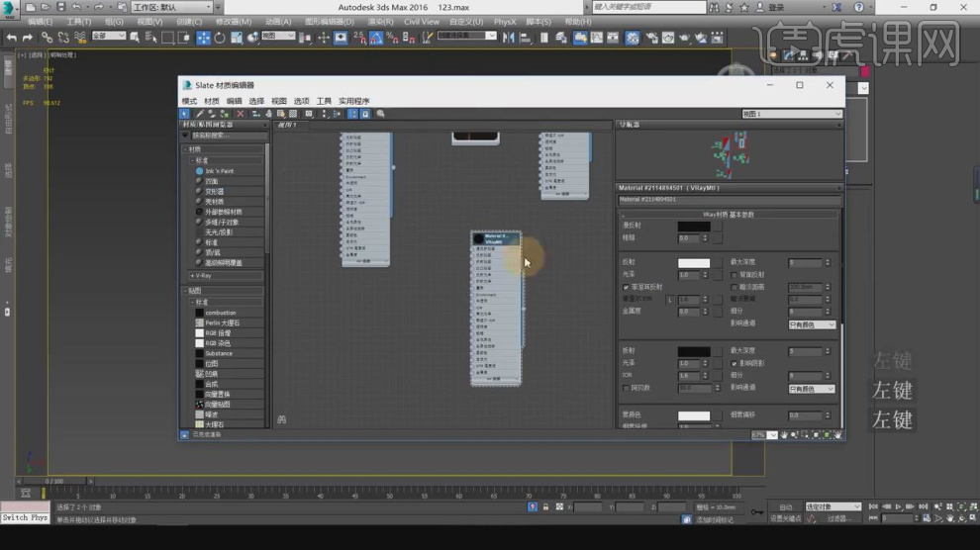Enable the dim distance checkbox (暗淡距离)

(734, 287)
